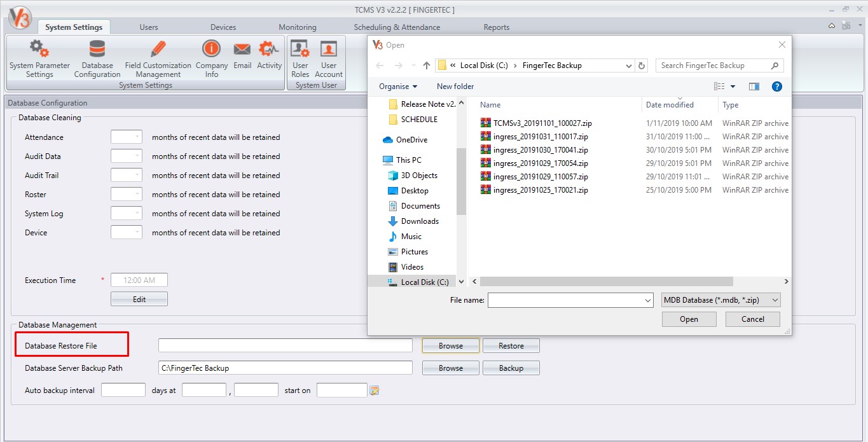Switch to Reports tab
Viewport: 868px width, 442px height.
tap(497, 27)
